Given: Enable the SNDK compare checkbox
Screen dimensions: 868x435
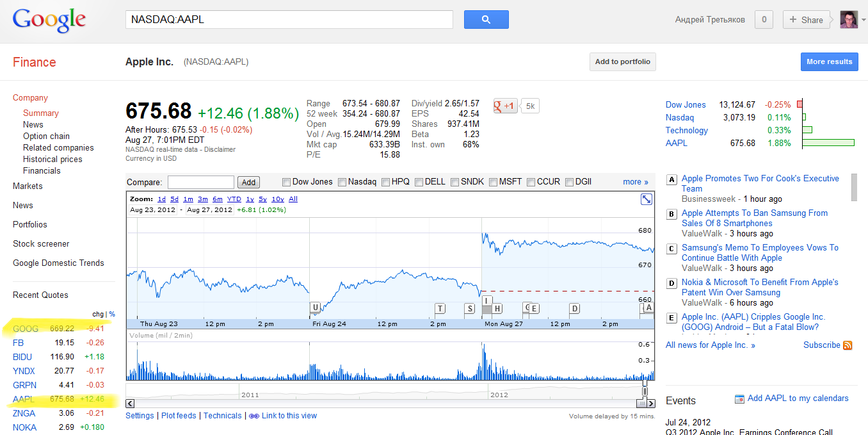Looking at the screenshot, I should click(454, 182).
